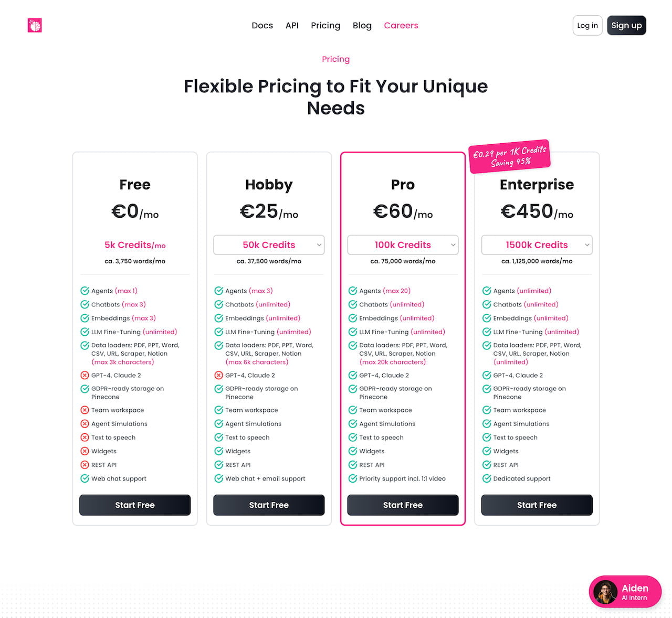
Task: Click the check icon beside Enterprise Dedicated support
Action: [487, 478]
